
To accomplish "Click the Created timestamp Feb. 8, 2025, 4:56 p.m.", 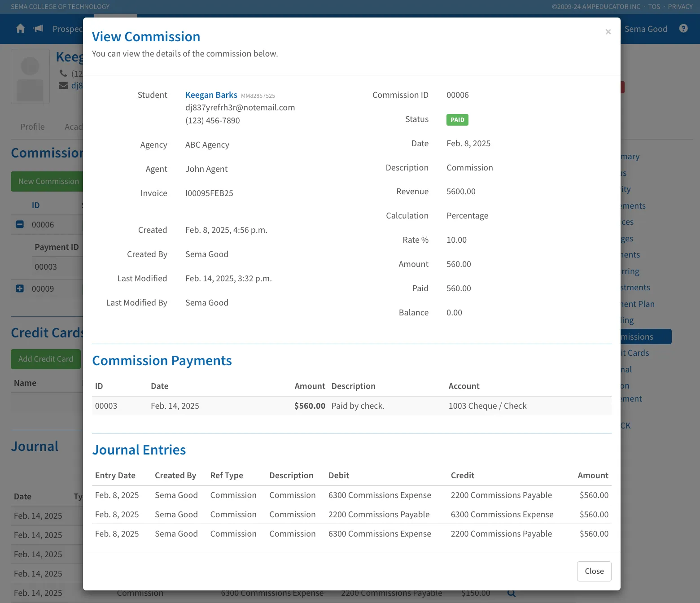I will coord(226,230).
